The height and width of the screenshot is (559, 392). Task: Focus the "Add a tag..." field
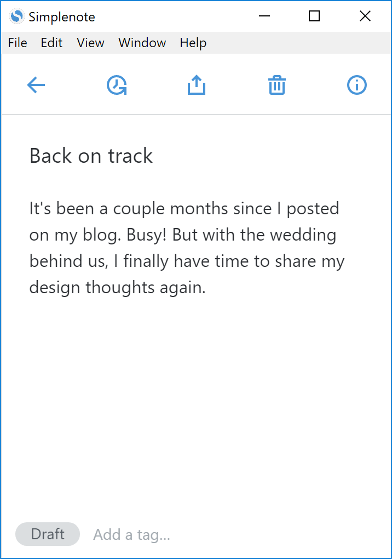132,535
